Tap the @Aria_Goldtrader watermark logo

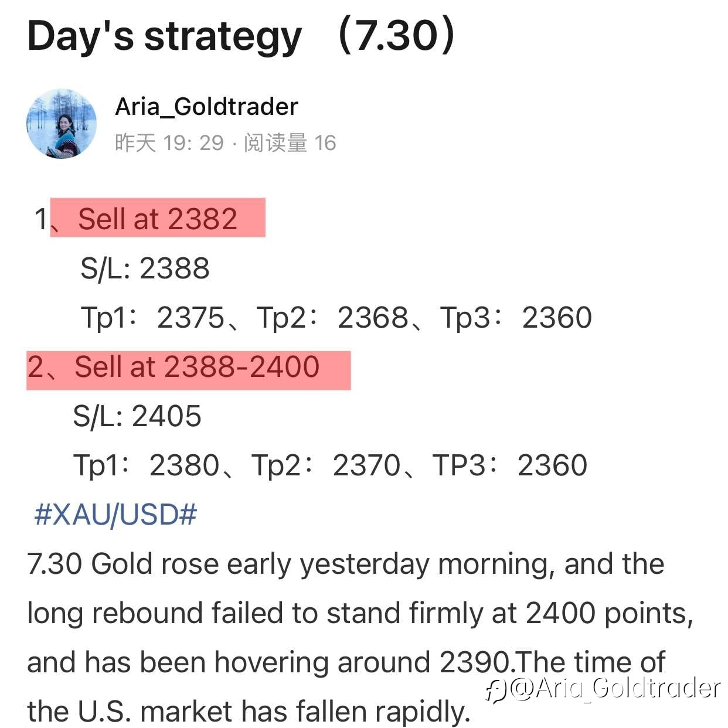(603, 688)
